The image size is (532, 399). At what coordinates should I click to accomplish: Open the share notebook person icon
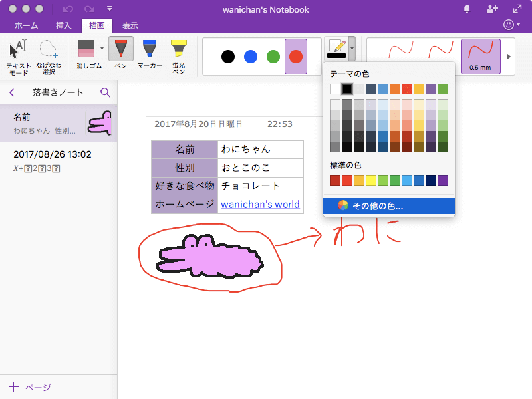492,9
